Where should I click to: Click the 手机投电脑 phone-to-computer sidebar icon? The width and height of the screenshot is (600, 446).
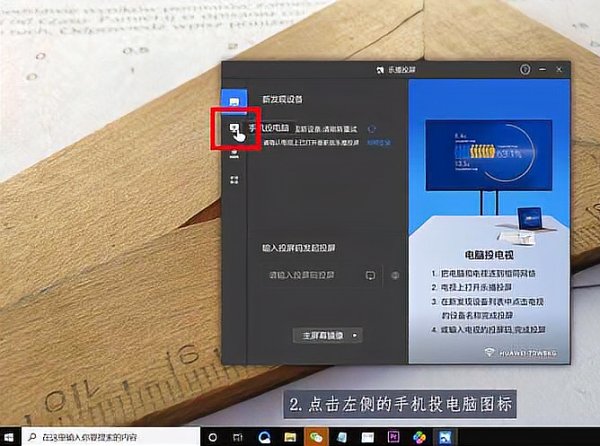point(234,129)
